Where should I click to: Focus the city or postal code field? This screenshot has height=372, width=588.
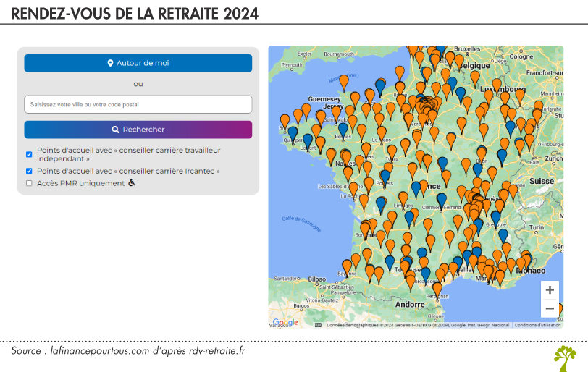pos(138,104)
